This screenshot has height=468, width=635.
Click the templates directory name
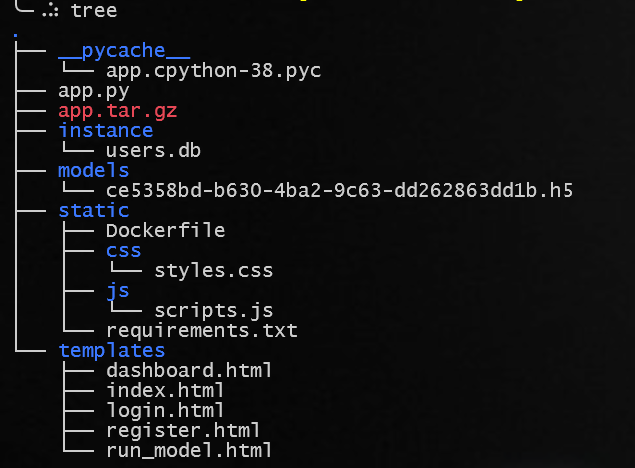(x=112, y=351)
